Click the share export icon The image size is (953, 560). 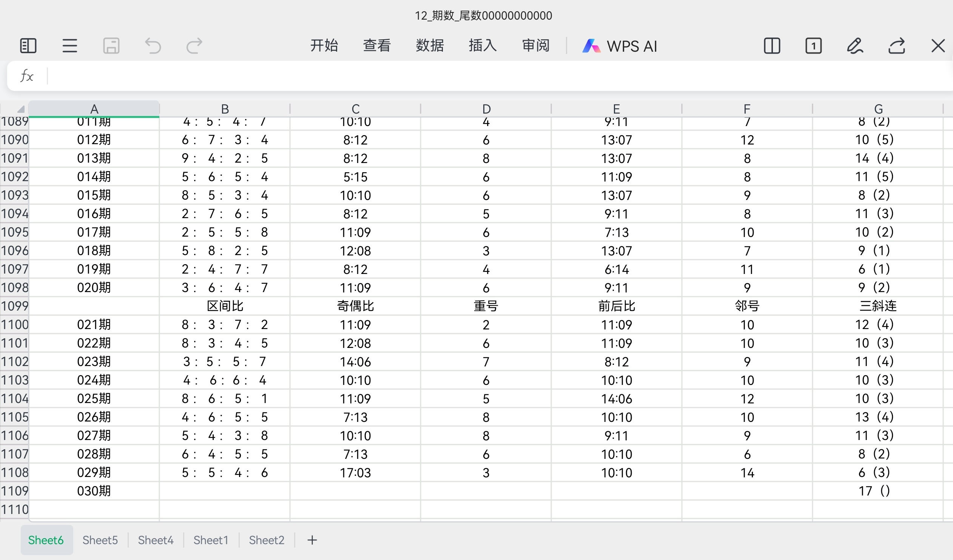pos(896,46)
